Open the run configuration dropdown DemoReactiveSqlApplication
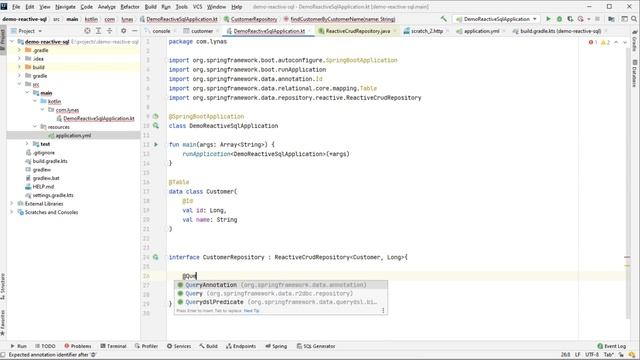The image size is (640, 360). [x=497, y=19]
